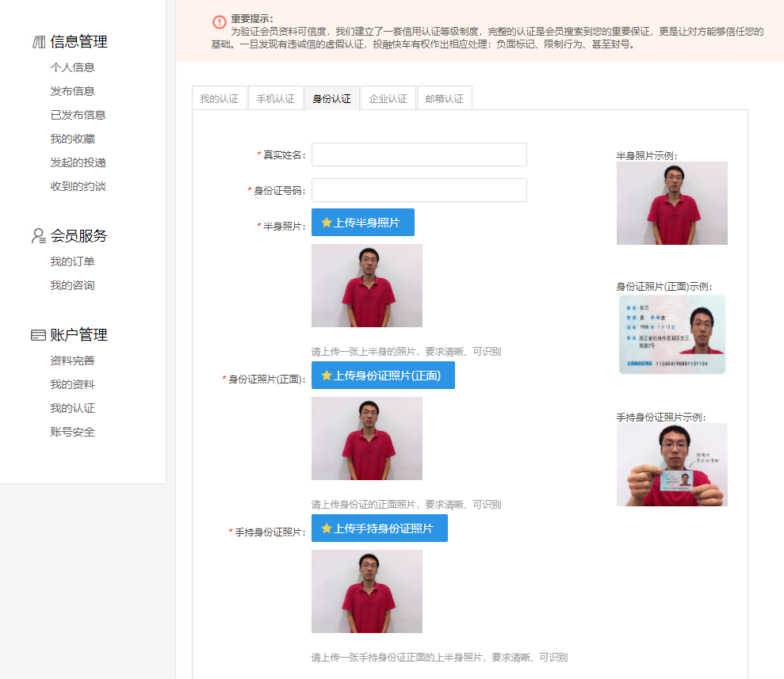784x679 pixels.
Task: Click the 半身照片示例 sample photo
Action: point(671,203)
